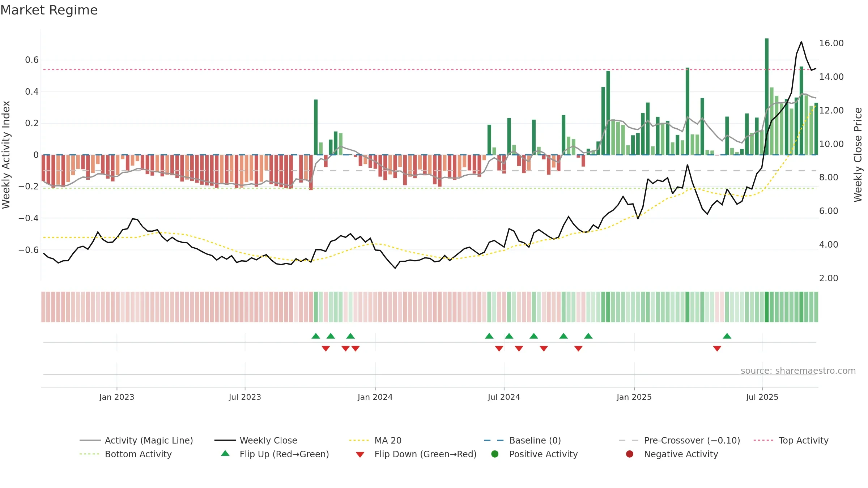Click the 2.00 price tick label
The width and height of the screenshot is (868, 488).
pos(829,278)
